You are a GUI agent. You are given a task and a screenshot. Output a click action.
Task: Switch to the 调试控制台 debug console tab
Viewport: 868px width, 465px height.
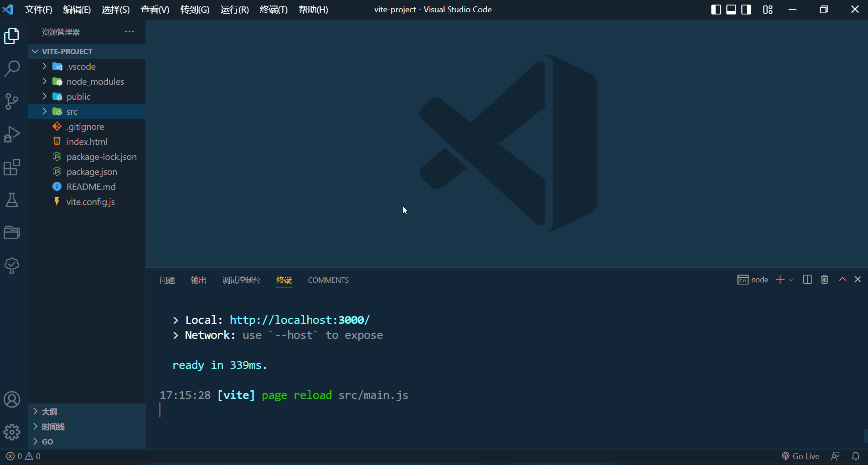click(x=241, y=280)
